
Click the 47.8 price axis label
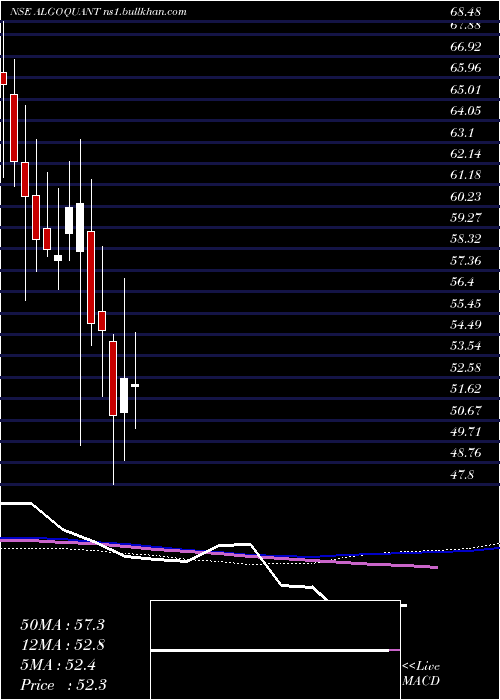tap(462, 475)
